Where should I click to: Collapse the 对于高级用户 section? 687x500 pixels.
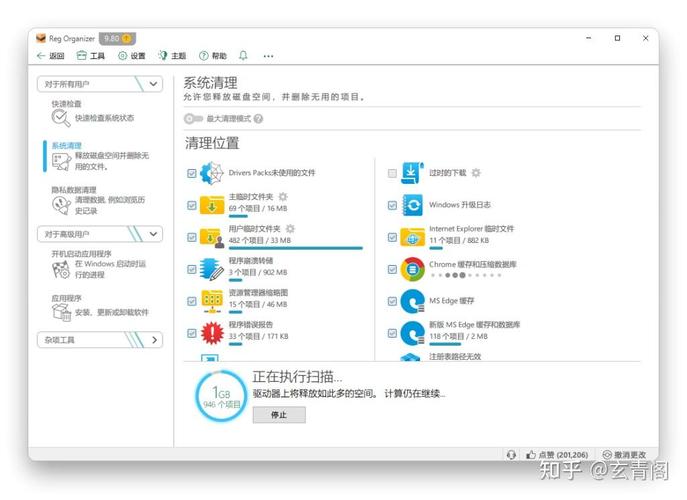click(100, 234)
